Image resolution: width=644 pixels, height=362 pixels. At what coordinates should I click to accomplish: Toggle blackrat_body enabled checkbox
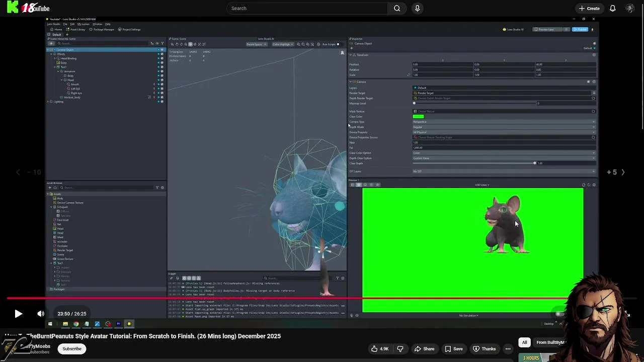(162, 97)
